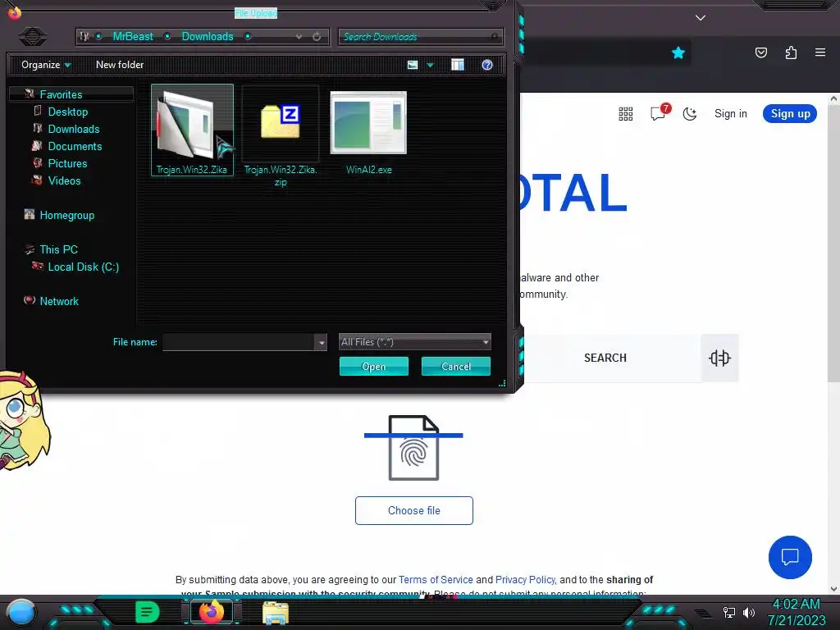Screen dimensions: 840x630
Task: Open the All Files type filter dropdown
Action: pyautogui.click(x=414, y=342)
